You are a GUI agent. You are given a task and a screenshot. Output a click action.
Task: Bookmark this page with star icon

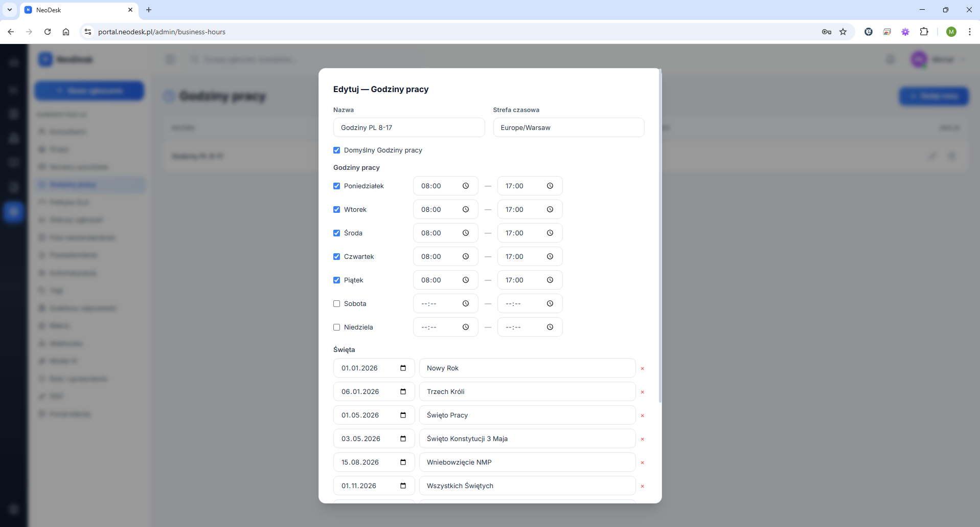843,32
